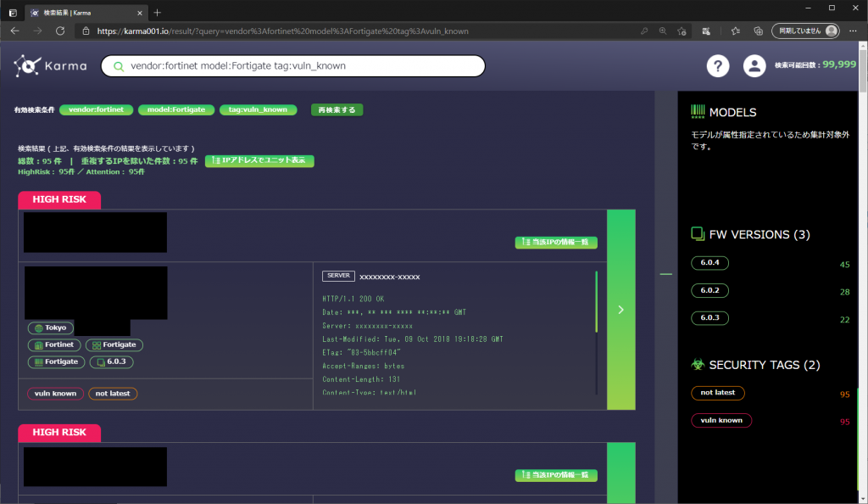Close the 検索結果 | Karma tab
The height and width of the screenshot is (504, 868).
(x=140, y=13)
